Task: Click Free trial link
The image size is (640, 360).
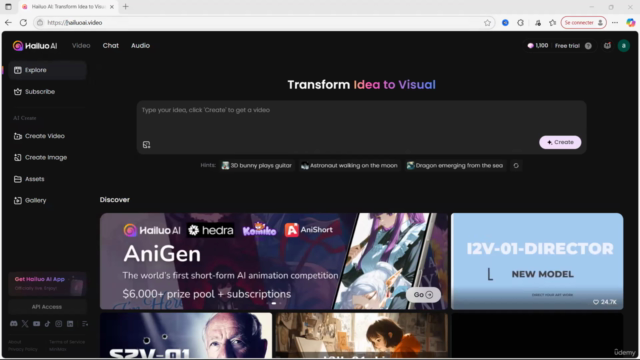Action: pos(567,46)
